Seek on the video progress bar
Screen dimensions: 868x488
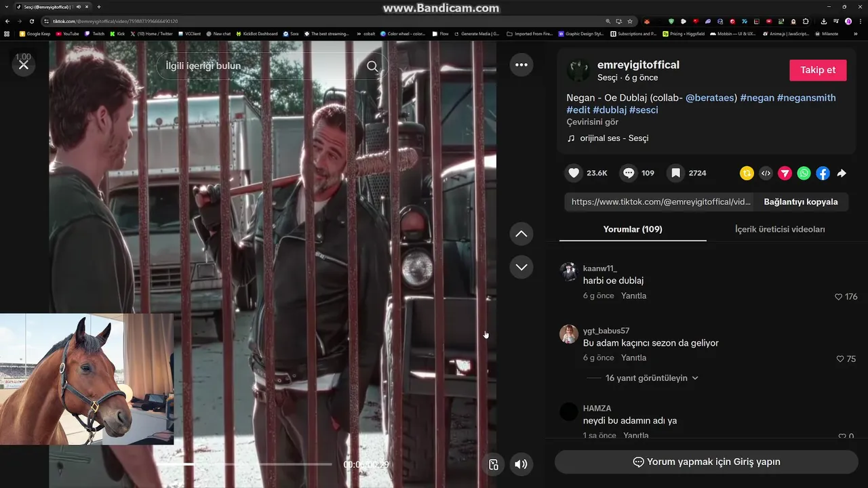tap(245, 464)
